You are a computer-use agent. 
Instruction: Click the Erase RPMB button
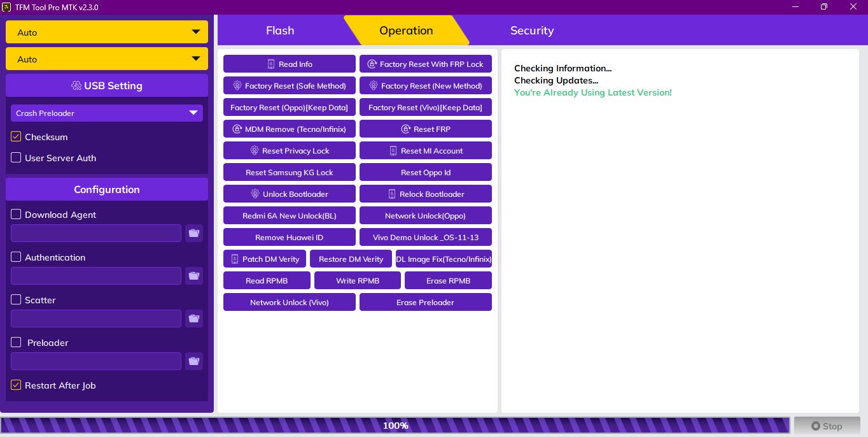tap(449, 281)
